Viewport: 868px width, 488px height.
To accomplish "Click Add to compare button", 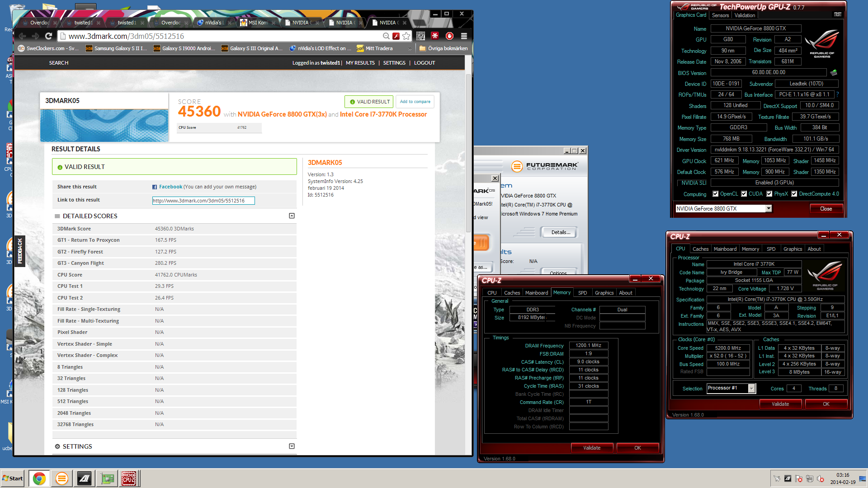I will click(x=415, y=102).
